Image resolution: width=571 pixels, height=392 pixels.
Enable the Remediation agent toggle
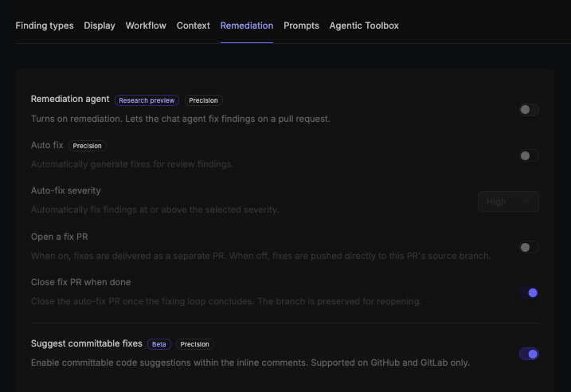coord(529,110)
